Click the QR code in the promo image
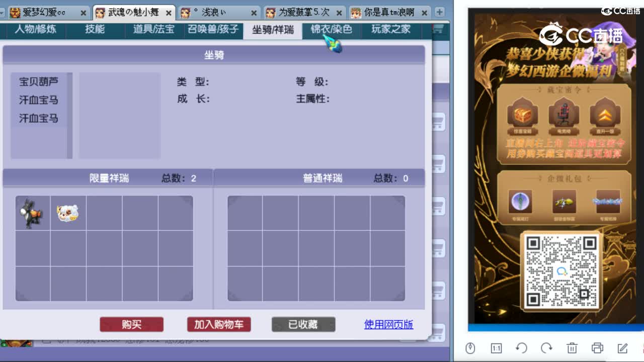 [561, 271]
